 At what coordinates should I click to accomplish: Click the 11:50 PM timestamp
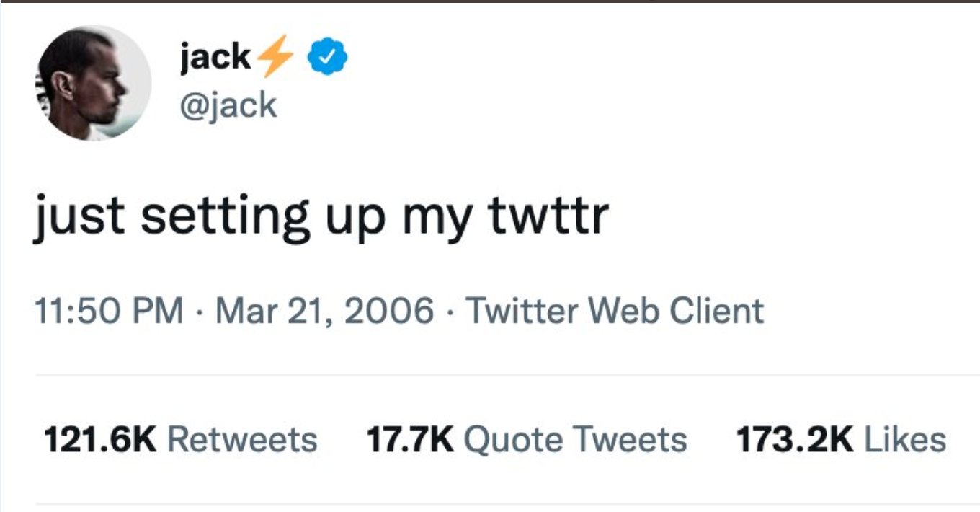point(109,311)
